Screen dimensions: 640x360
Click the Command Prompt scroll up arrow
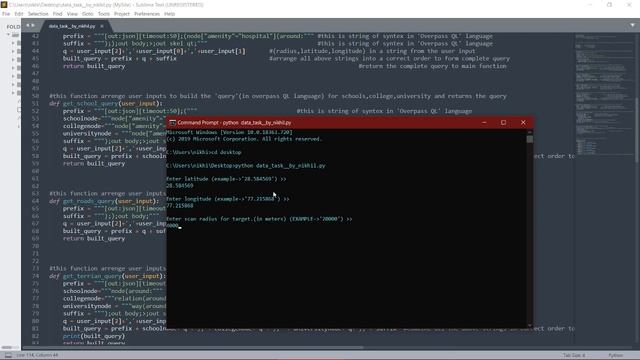coord(530,132)
